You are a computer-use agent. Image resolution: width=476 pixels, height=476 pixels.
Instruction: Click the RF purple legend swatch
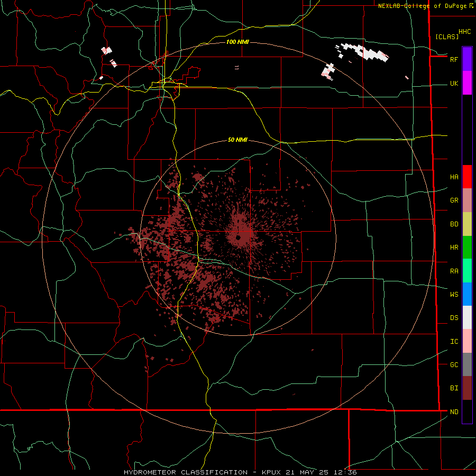click(x=467, y=59)
